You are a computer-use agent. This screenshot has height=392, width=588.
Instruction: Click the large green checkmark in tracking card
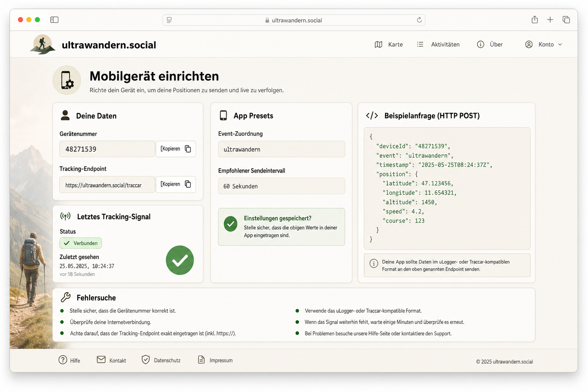point(180,260)
